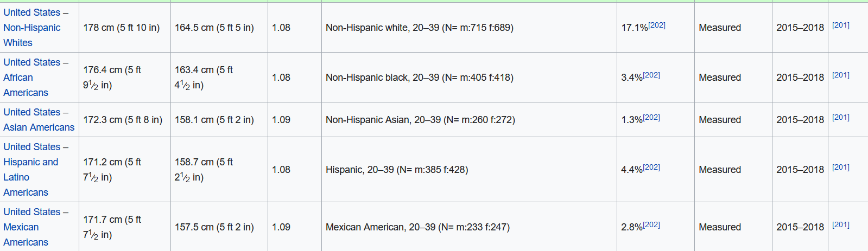Click Measured in Non-Hispanic black row
868x251 pixels.
pyautogui.click(x=720, y=78)
